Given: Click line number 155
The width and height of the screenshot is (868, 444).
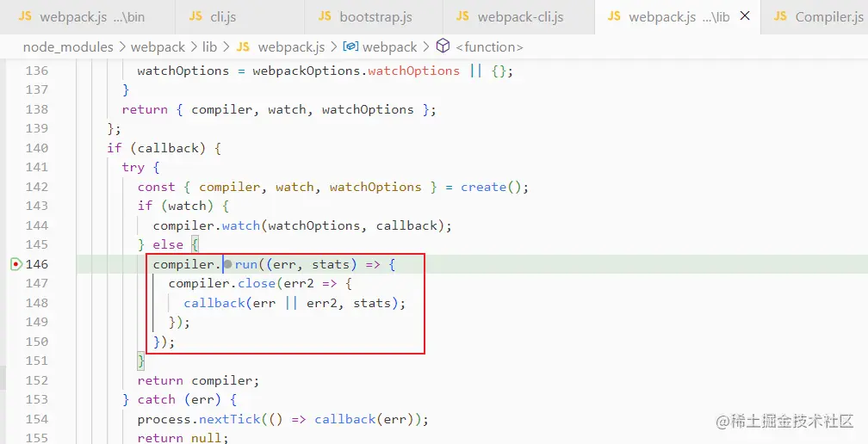Looking at the screenshot, I should pos(37,438).
